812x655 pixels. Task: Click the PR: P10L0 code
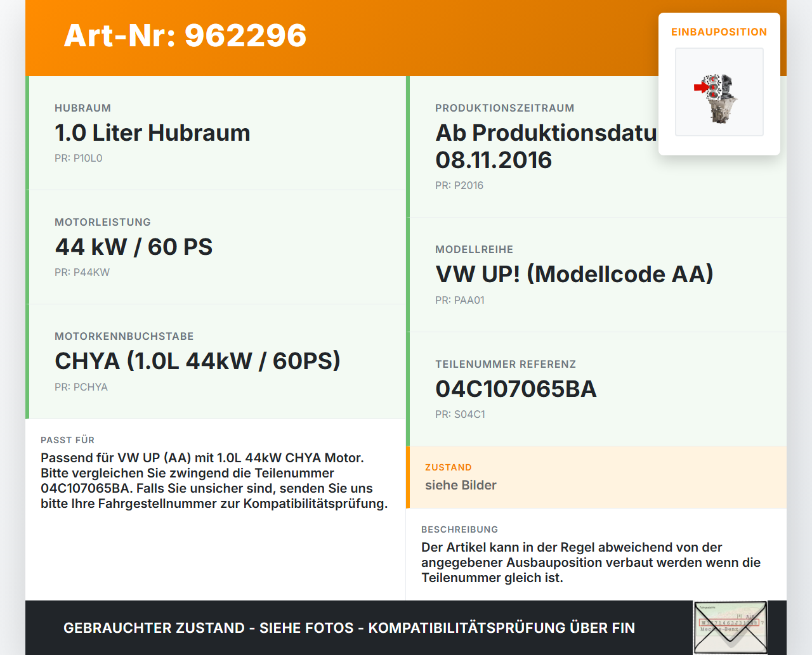(79, 158)
